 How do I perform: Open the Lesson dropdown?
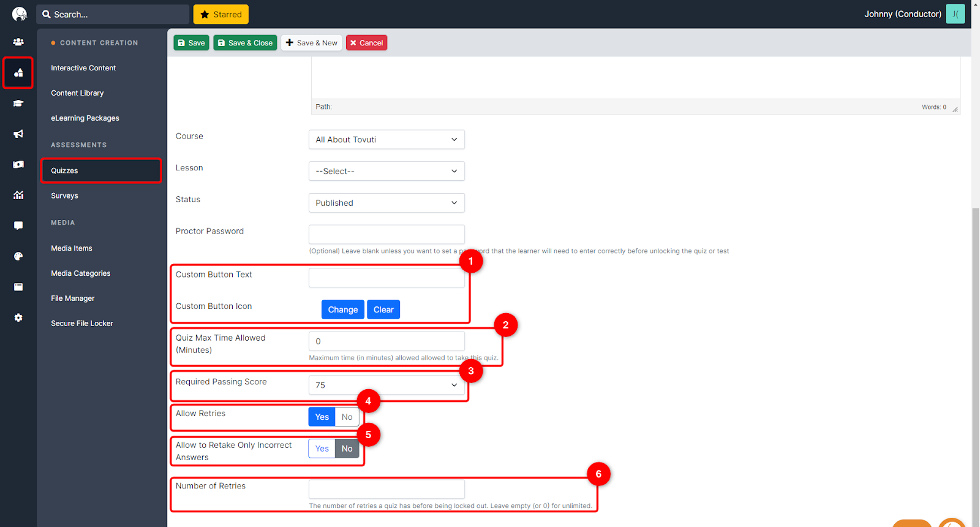click(x=386, y=171)
